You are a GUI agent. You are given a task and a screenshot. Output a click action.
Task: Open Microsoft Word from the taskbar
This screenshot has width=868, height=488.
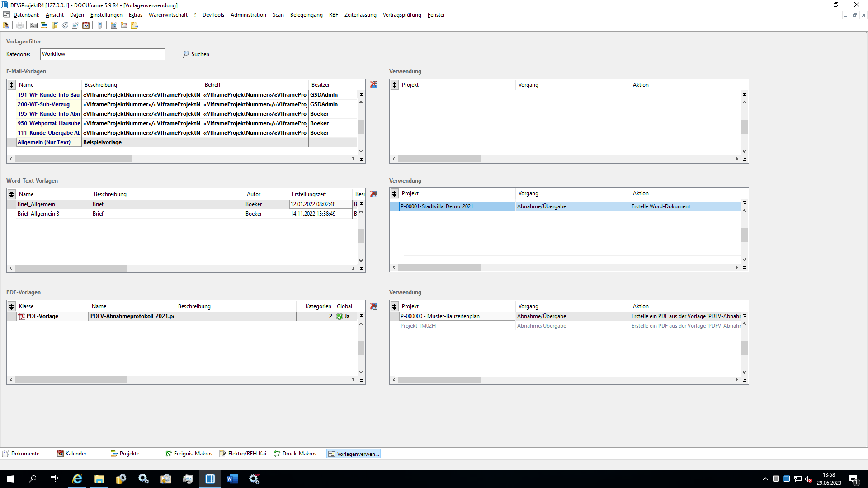point(232,479)
